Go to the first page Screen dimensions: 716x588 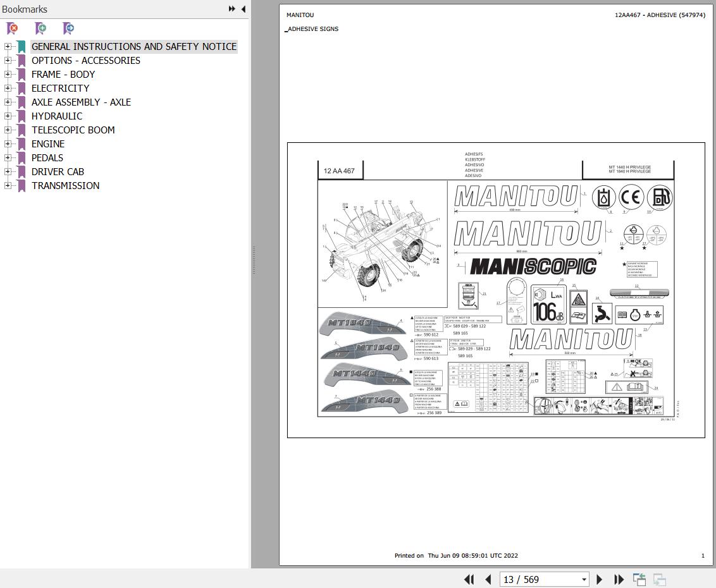click(469, 579)
